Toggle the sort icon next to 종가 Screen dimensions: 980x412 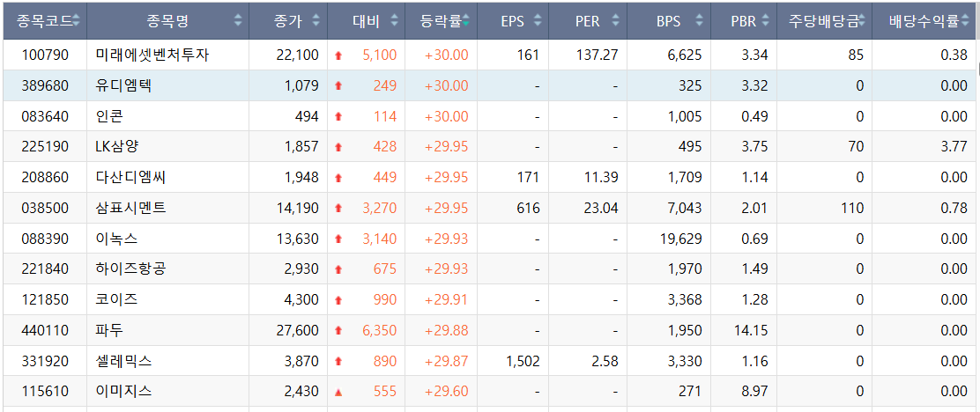coord(318,21)
